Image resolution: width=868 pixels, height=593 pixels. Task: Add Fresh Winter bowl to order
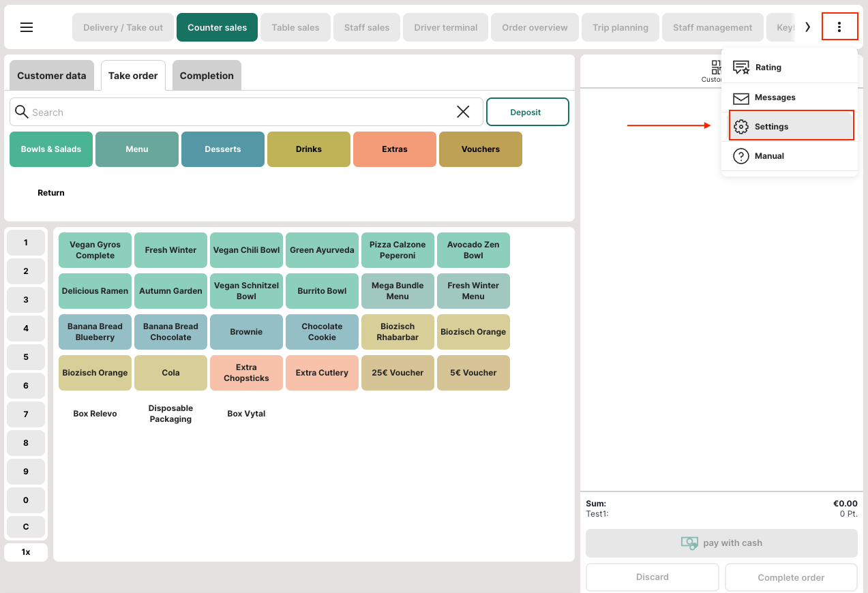[171, 250]
